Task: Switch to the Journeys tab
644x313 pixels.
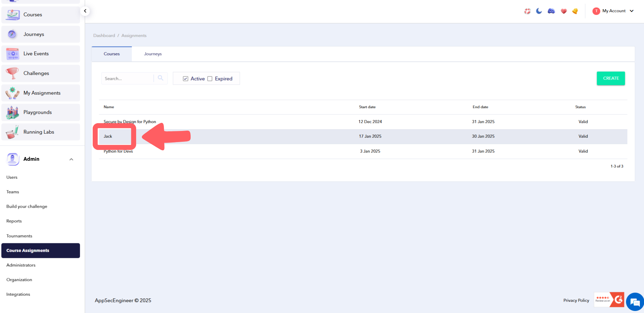Action: tap(153, 54)
